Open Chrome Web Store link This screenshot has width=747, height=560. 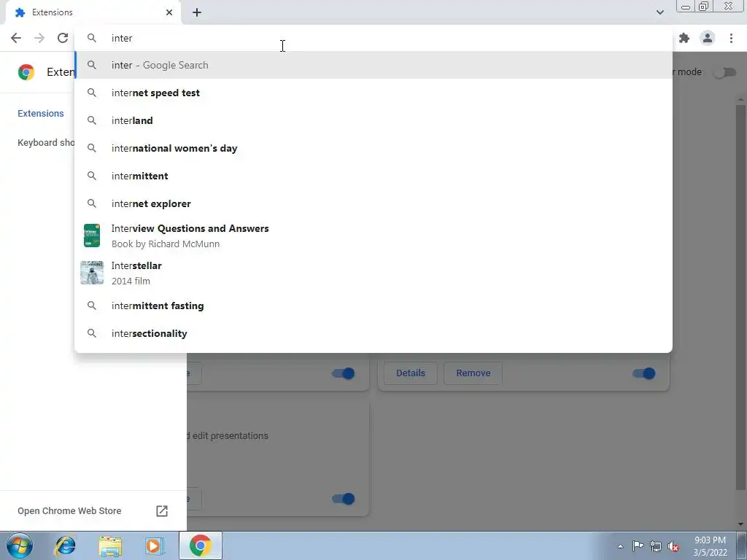[x=69, y=510]
